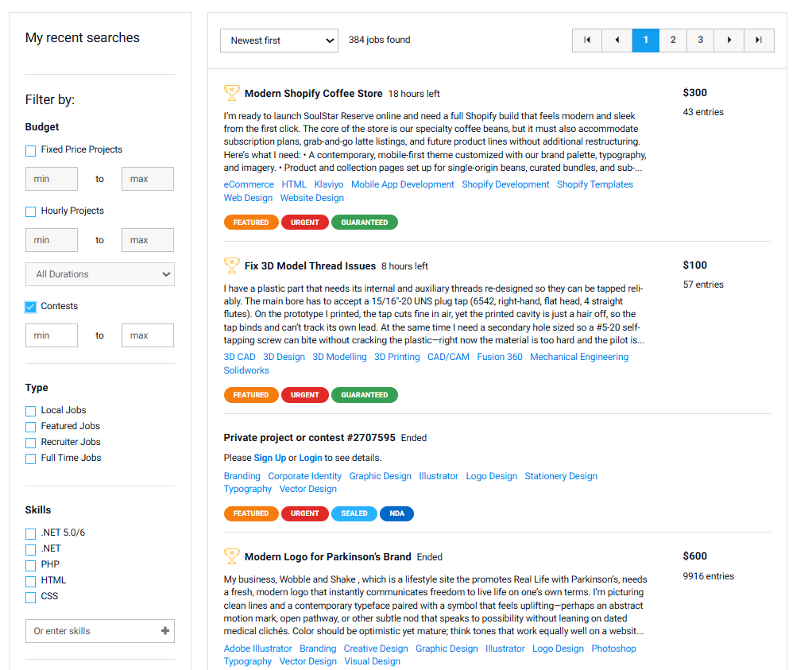Screen dimensions: 812x670
Task: Go to results page 3
Action: [700, 41]
